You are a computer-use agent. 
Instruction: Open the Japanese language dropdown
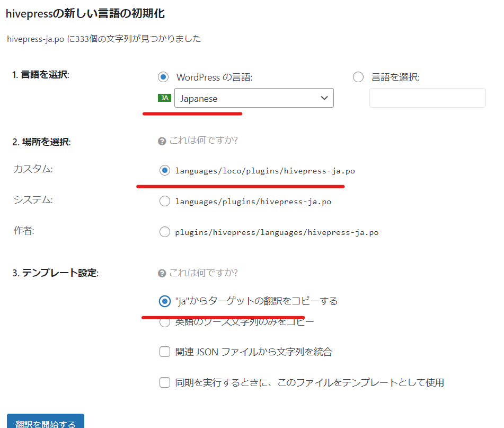(254, 98)
